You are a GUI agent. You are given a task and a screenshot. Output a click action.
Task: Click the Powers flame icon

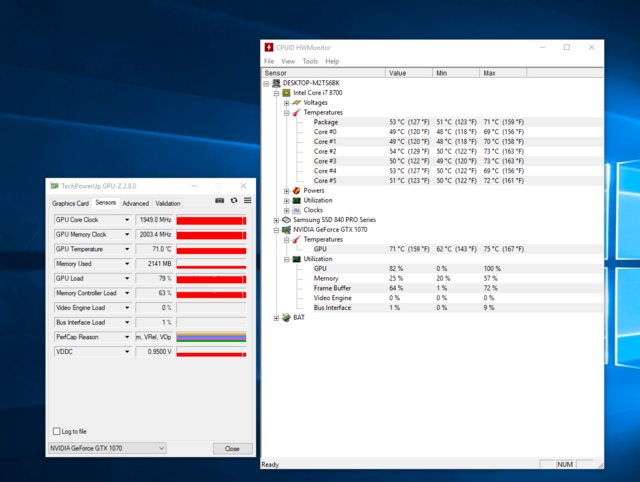pyautogui.click(x=297, y=191)
